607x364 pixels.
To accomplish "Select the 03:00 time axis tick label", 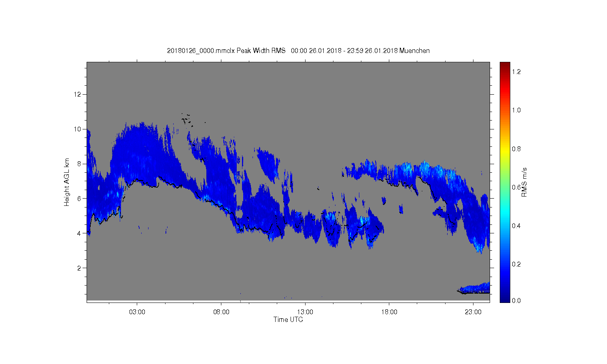I will 137,312.
